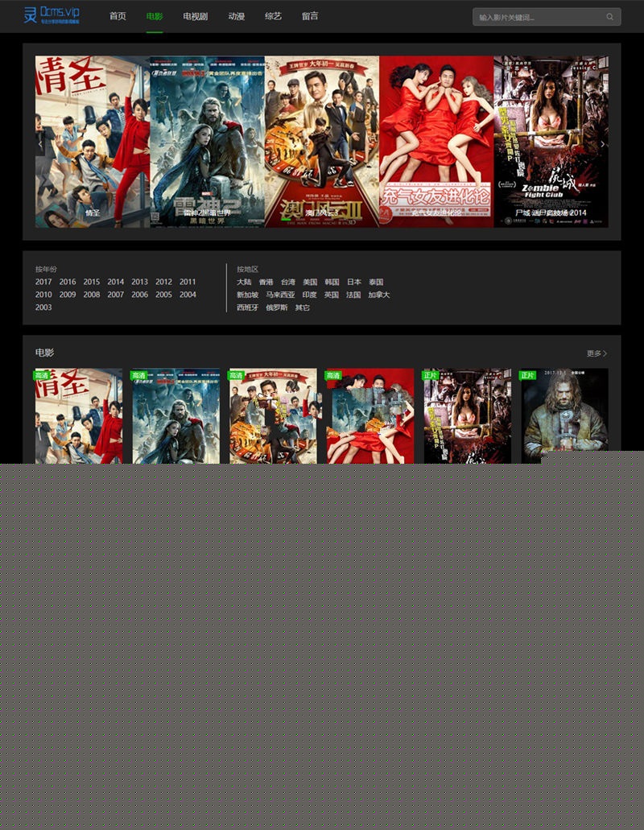Filter by region 法国
Image resolution: width=644 pixels, height=830 pixels.
click(353, 295)
